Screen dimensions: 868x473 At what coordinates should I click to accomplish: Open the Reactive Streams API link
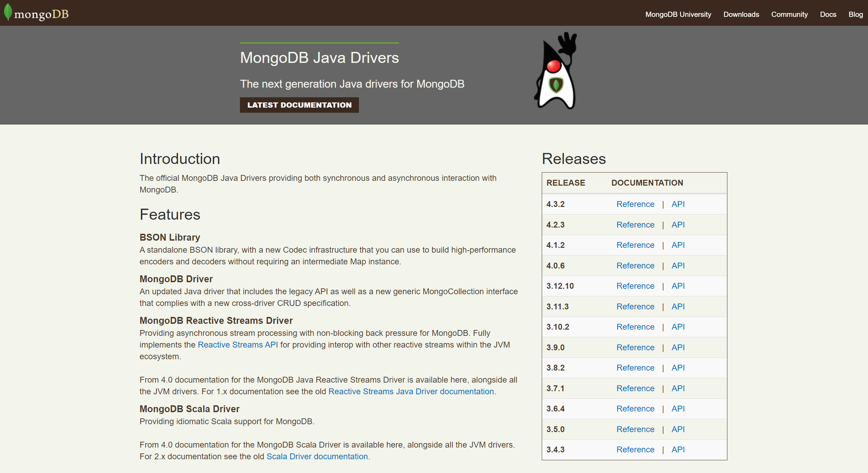click(x=238, y=345)
